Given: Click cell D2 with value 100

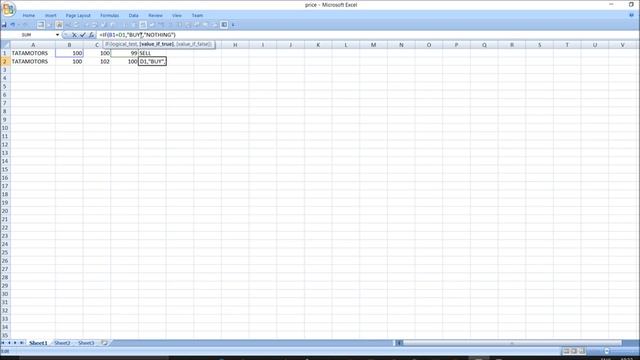Looking at the screenshot, I should 124,61.
